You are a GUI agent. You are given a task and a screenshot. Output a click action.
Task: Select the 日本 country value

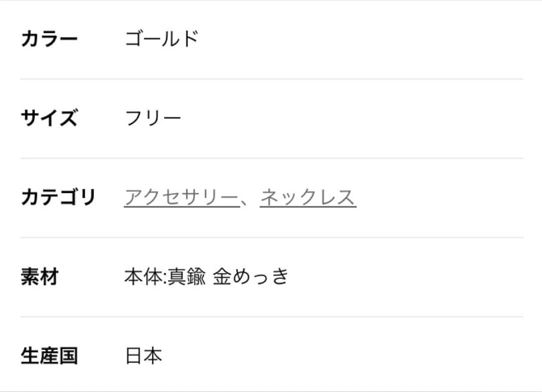(144, 356)
